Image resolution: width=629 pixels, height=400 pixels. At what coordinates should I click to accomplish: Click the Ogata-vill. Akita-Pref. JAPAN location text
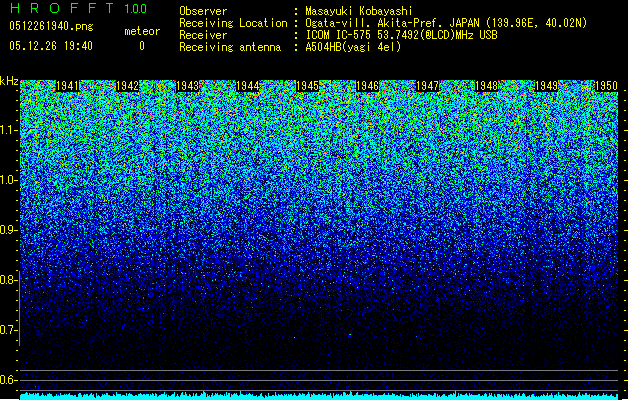point(446,23)
